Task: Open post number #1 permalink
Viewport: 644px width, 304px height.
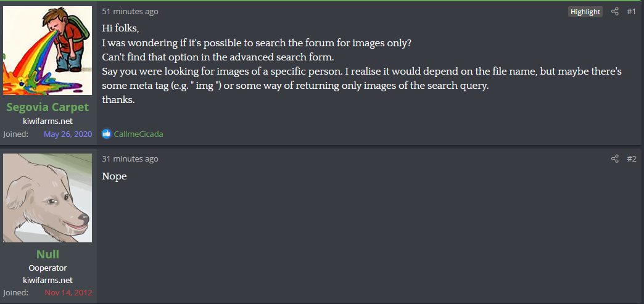Action: click(631, 12)
